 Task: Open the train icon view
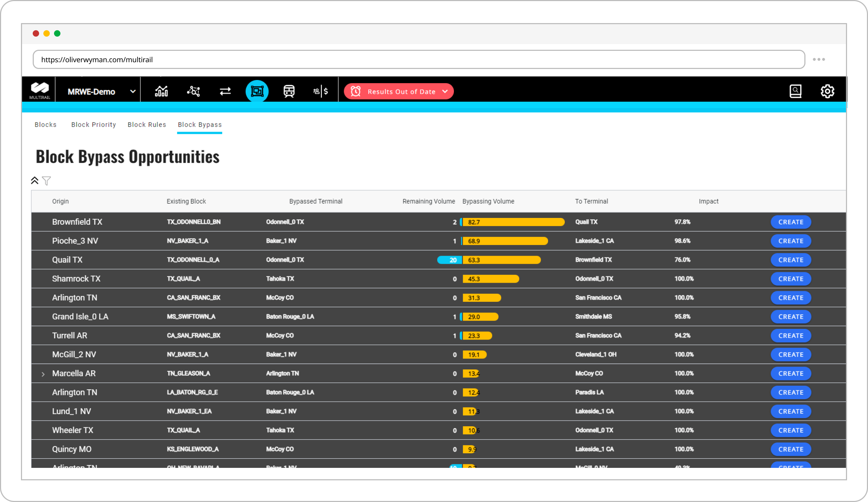[289, 91]
